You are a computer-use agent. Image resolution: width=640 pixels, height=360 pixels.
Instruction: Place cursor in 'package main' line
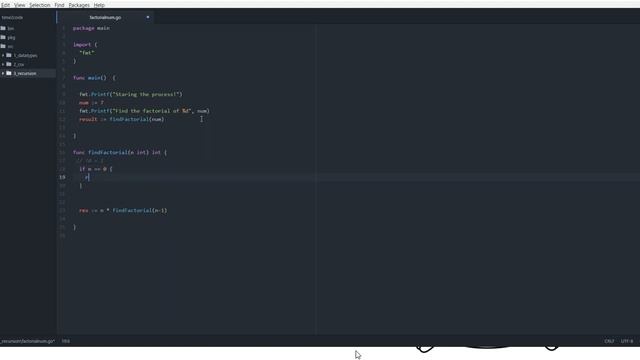(x=91, y=28)
